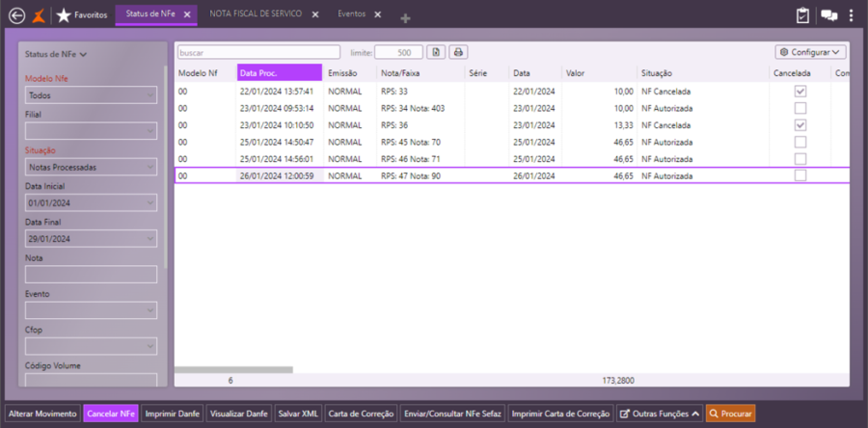Toggle Cancelada checkbox for RPS: 46 Nota: 71
This screenshot has width=868, height=428.
click(800, 159)
